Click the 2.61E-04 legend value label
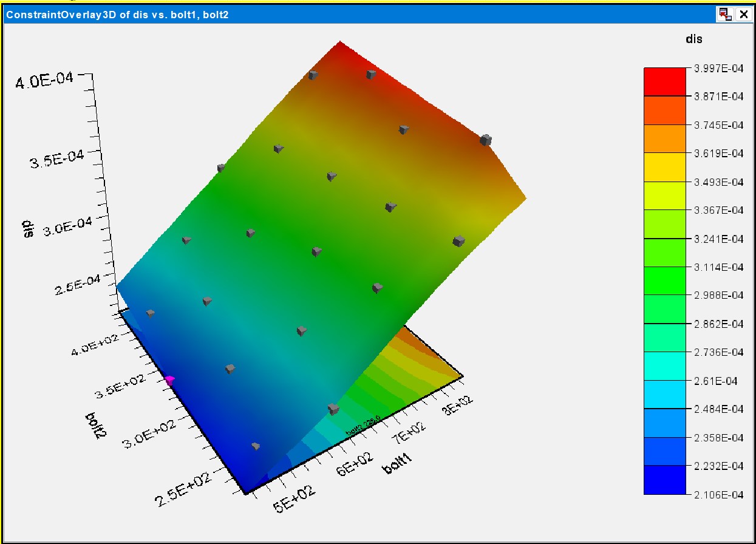This screenshot has height=544, width=756. coord(716,381)
